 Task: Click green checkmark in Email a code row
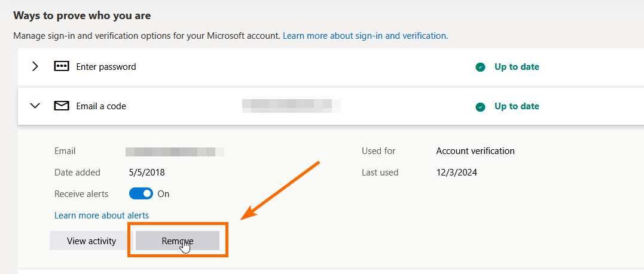pyautogui.click(x=480, y=107)
